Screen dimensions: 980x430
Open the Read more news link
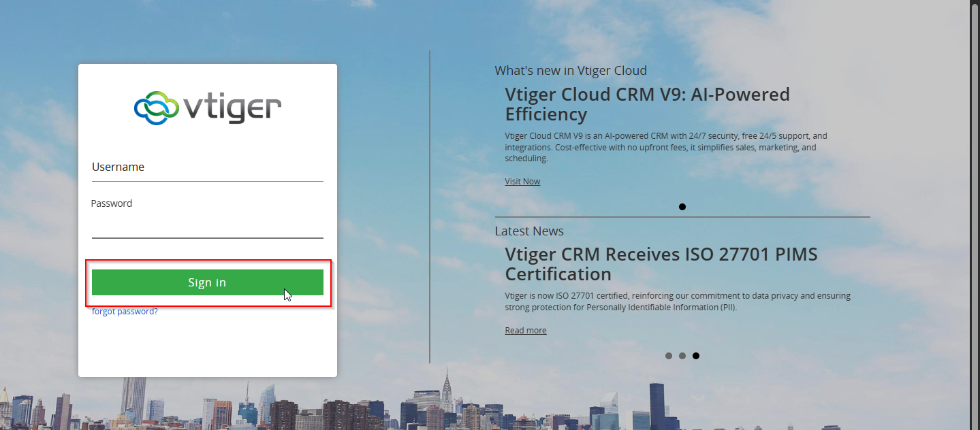(525, 331)
